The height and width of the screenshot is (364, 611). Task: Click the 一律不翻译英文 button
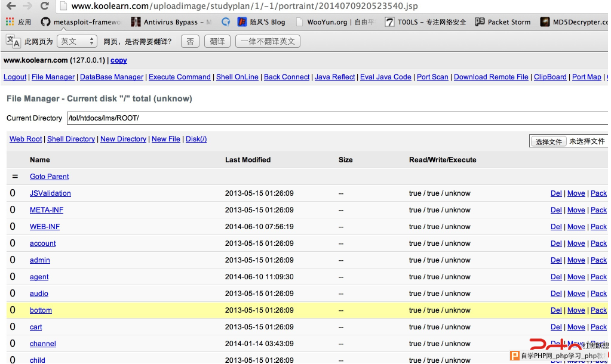(268, 41)
